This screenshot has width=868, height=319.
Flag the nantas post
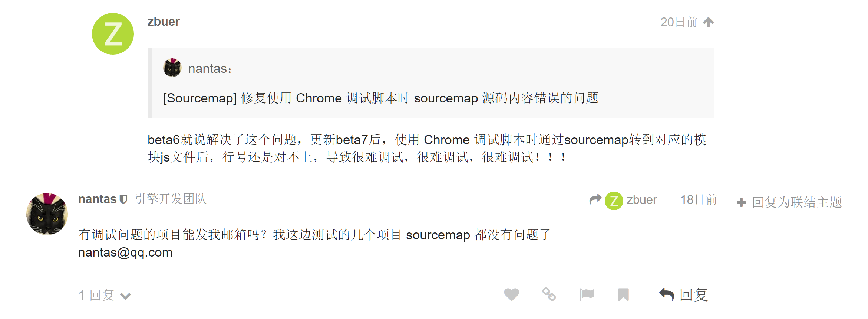(x=587, y=294)
